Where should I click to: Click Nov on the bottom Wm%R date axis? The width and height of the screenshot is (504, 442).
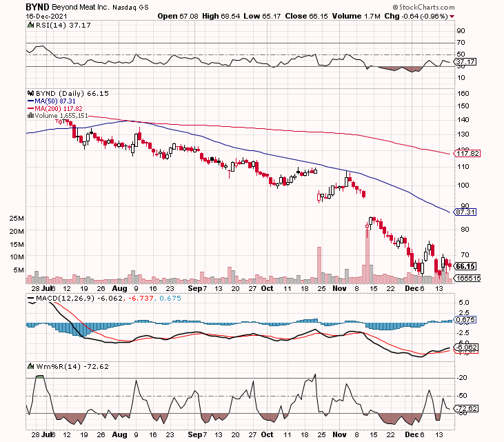(x=339, y=434)
